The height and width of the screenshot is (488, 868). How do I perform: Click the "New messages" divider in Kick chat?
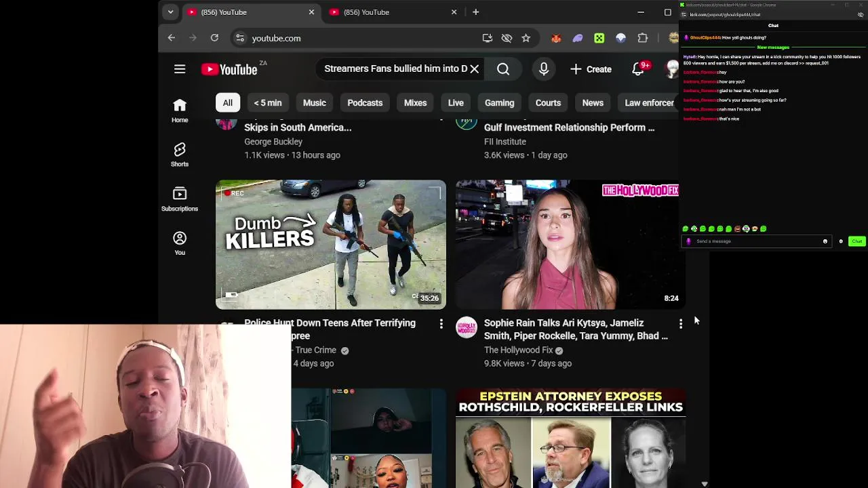(773, 47)
